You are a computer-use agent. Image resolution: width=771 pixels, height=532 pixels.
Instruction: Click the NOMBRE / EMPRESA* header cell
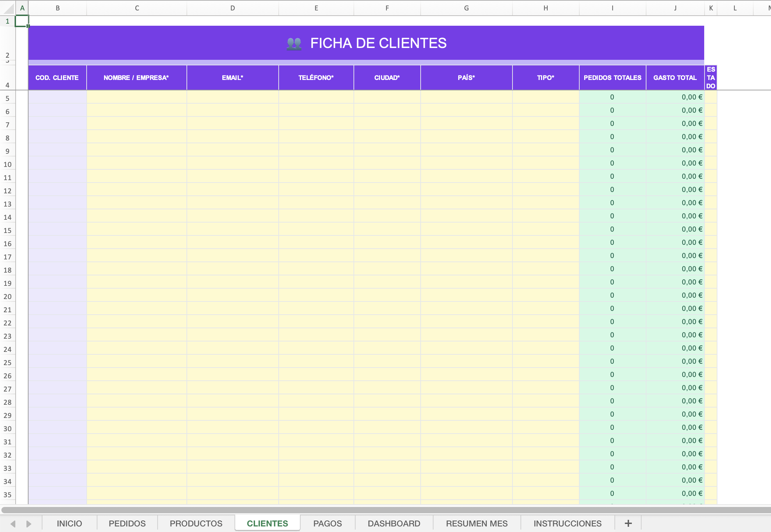point(137,78)
